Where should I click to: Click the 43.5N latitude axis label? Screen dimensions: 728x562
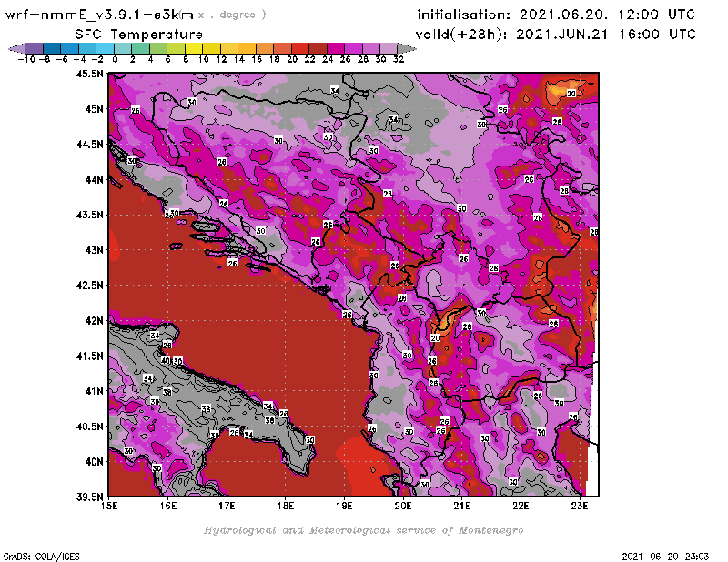tap(89, 215)
